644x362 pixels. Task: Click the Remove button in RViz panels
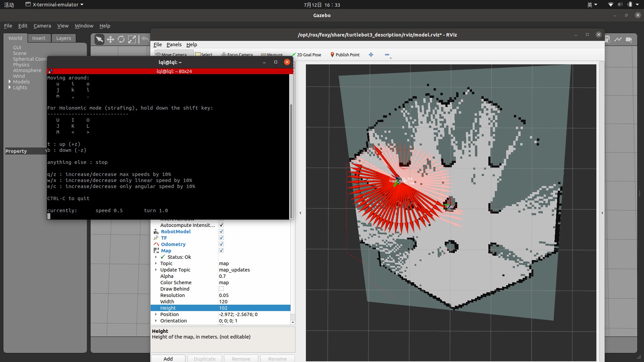click(x=241, y=359)
